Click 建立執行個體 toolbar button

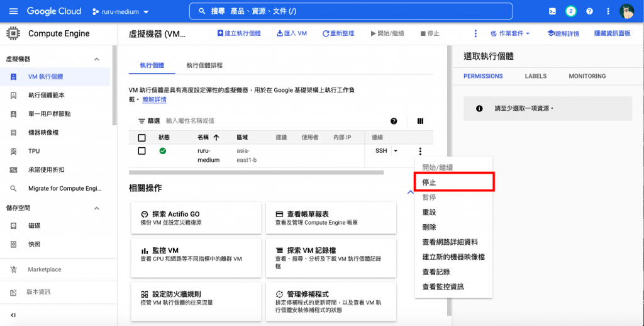pyautogui.click(x=239, y=33)
